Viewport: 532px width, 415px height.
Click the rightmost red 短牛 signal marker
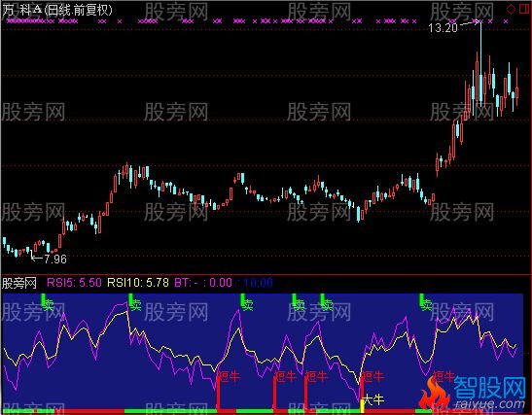[444, 376]
